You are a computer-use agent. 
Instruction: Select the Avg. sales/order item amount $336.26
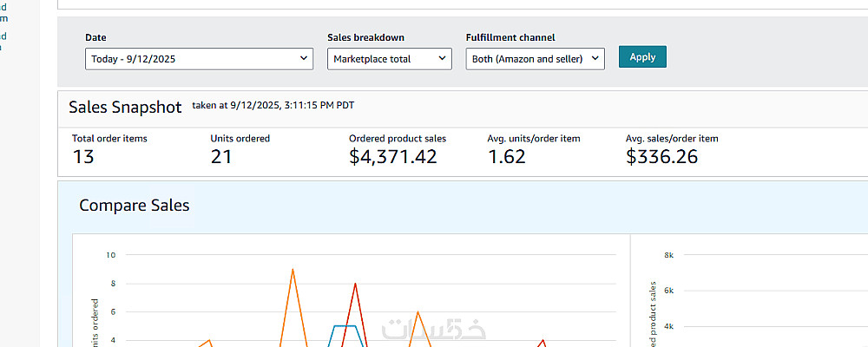(661, 157)
